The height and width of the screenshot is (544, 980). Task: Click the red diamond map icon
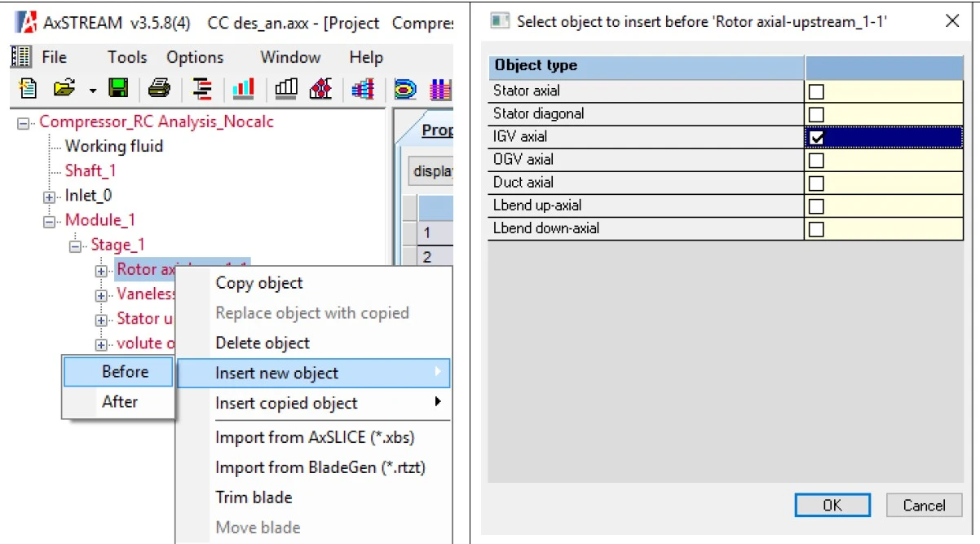tap(320, 88)
